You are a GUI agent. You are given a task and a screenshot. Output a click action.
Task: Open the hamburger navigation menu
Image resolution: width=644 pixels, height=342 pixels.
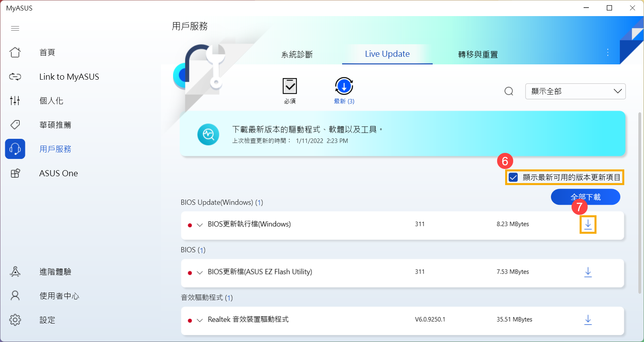[x=15, y=28]
